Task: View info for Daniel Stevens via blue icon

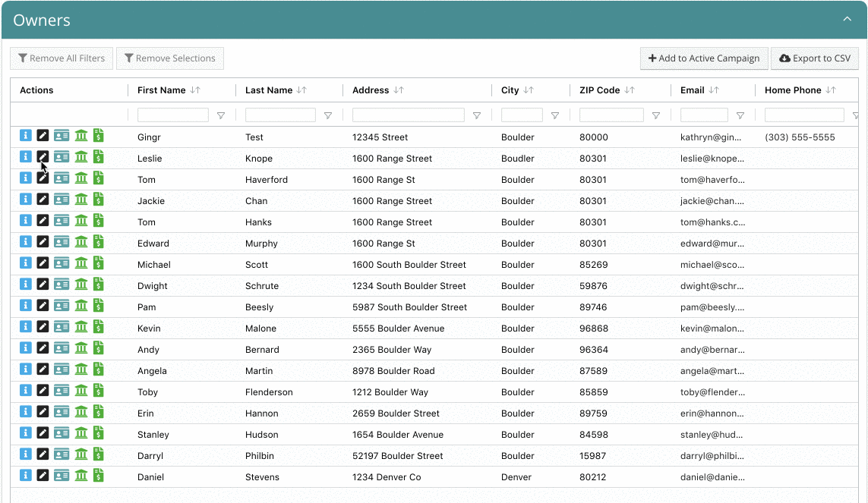Action: (24, 477)
